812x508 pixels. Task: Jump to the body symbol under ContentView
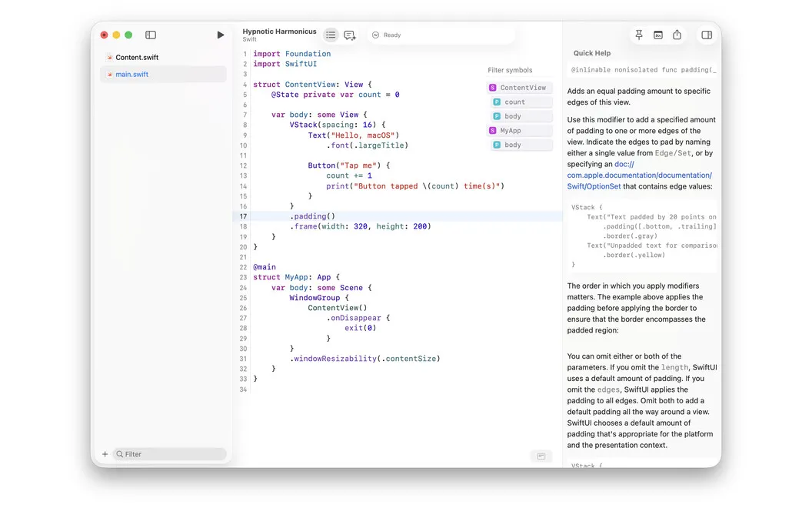pos(521,116)
